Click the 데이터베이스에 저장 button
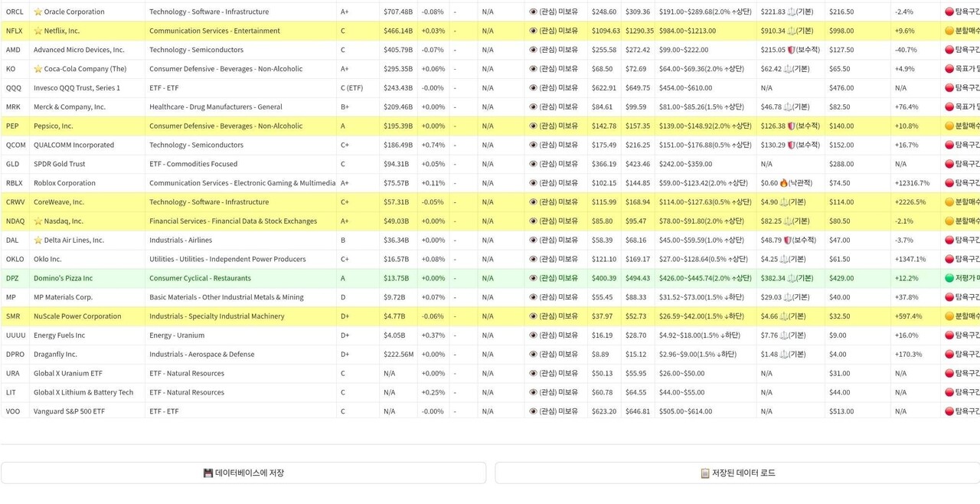Image resolution: width=980 pixels, height=504 pixels. pos(243,473)
